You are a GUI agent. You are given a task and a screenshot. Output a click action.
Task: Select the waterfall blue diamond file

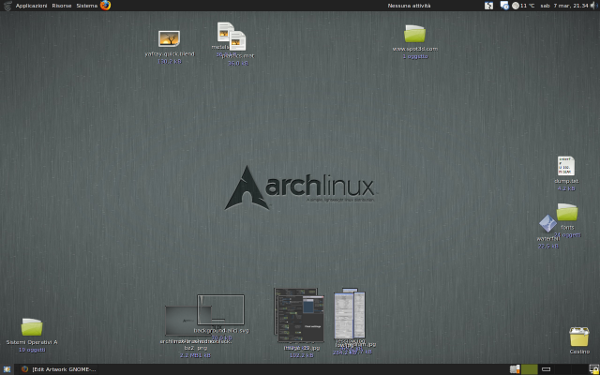548,224
